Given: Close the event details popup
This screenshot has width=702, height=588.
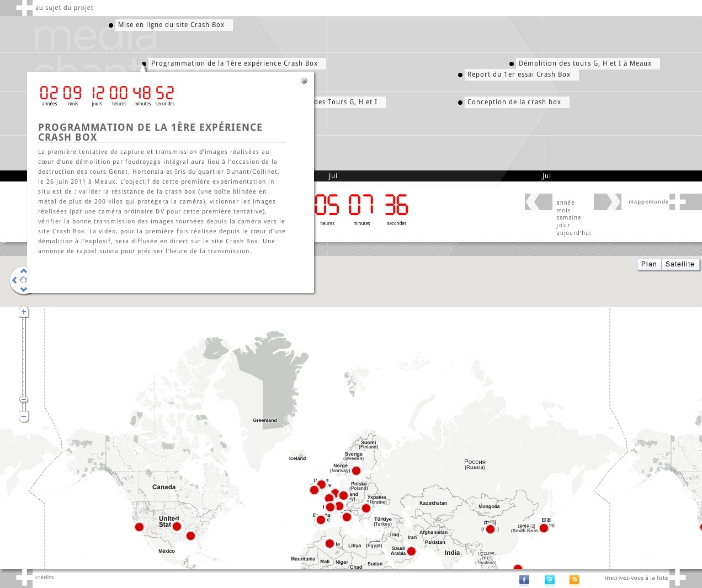Looking at the screenshot, I should coord(304,81).
